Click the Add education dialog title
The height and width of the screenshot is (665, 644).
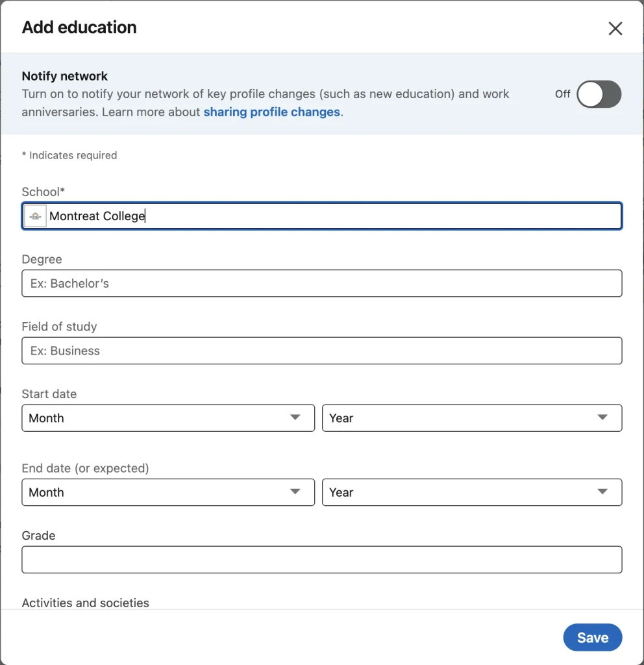79,27
